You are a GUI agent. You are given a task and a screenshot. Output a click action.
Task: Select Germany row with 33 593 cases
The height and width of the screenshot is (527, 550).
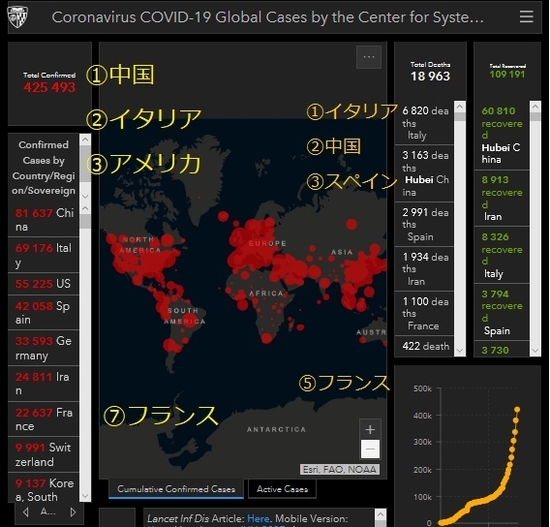(x=43, y=348)
